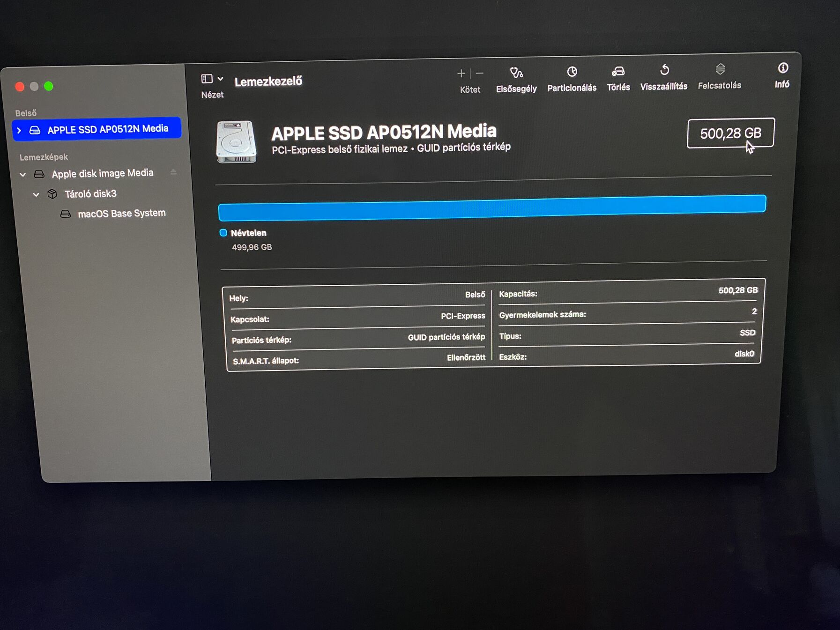Click the large hard drive icon in header
Image resolution: width=840 pixels, height=630 pixels.
point(236,141)
